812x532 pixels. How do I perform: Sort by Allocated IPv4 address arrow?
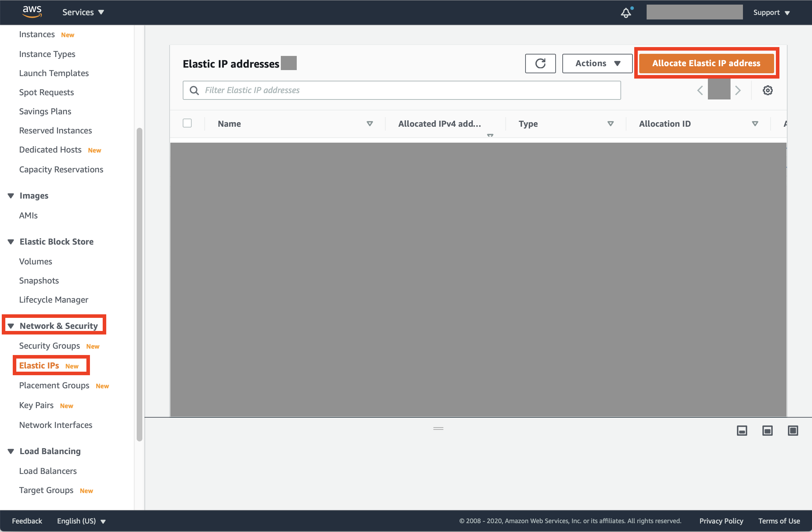pyautogui.click(x=490, y=135)
